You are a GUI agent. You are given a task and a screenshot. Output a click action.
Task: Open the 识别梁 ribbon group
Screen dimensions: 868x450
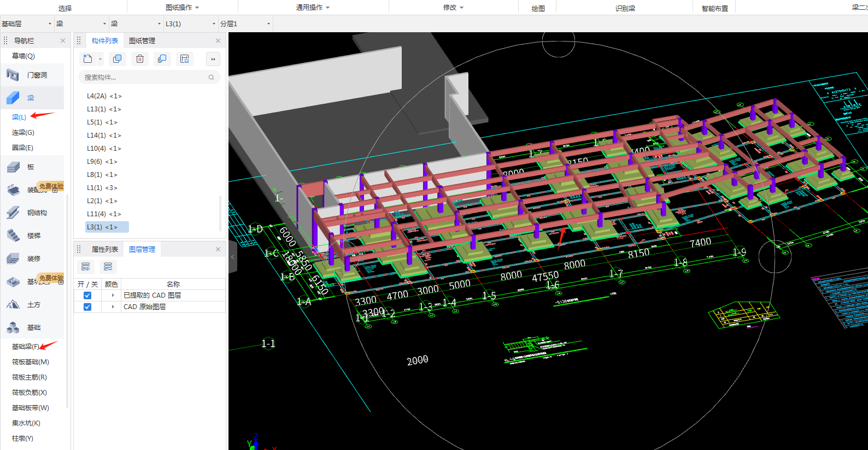625,8
